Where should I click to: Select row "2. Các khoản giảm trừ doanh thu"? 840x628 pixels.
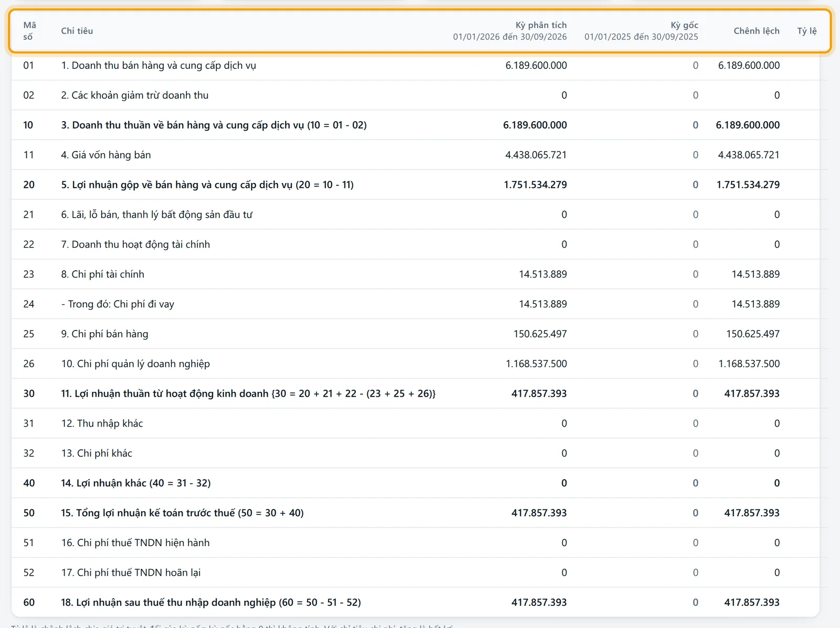415,95
